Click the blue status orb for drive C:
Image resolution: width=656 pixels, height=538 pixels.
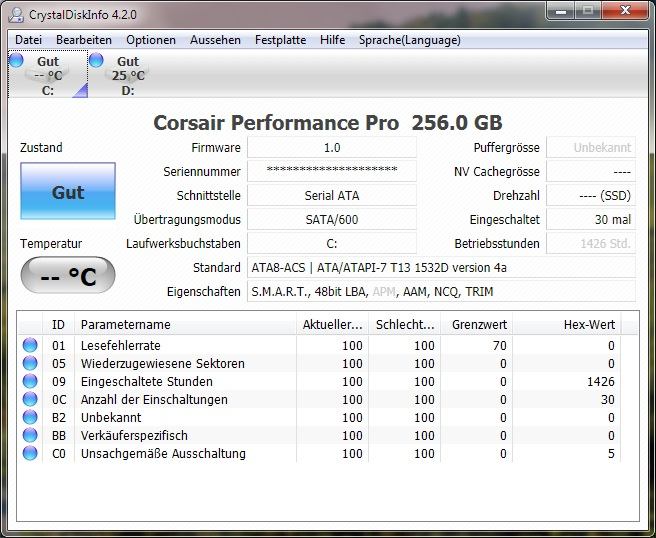pyautogui.click(x=16, y=60)
